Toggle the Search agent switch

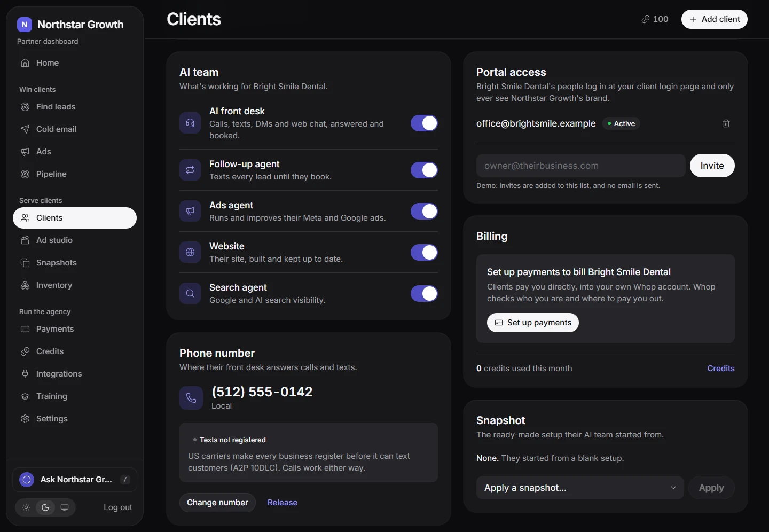pos(424,293)
